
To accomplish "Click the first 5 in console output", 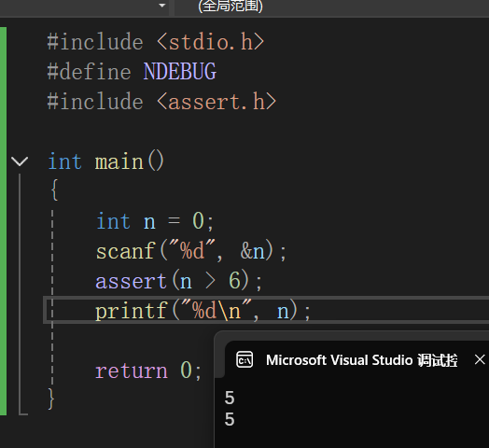I will (x=230, y=398).
